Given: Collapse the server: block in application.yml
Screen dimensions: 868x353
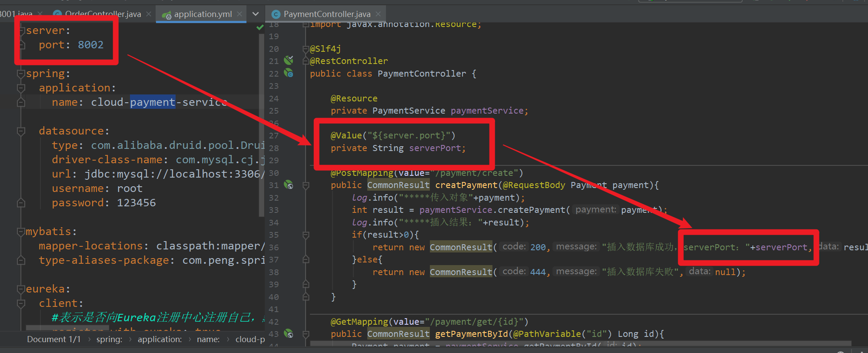Looking at the screenshot, I should (x=22, y=31).
